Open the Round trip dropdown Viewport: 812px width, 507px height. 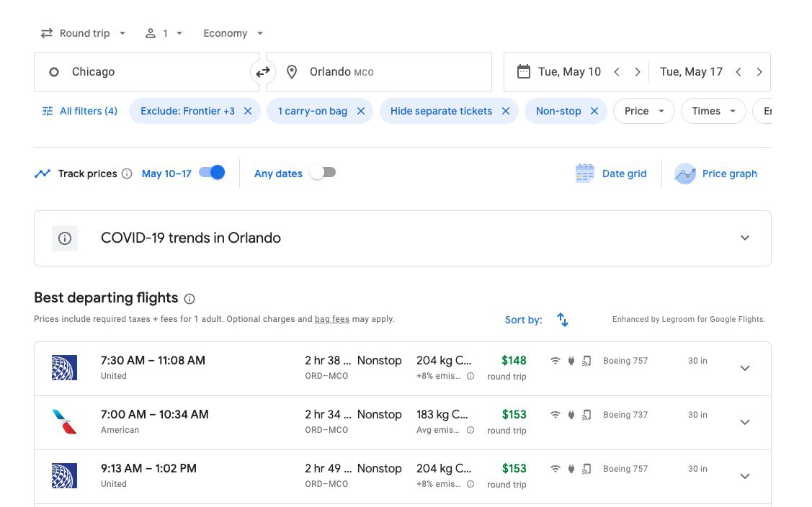[x=83, y=33]
